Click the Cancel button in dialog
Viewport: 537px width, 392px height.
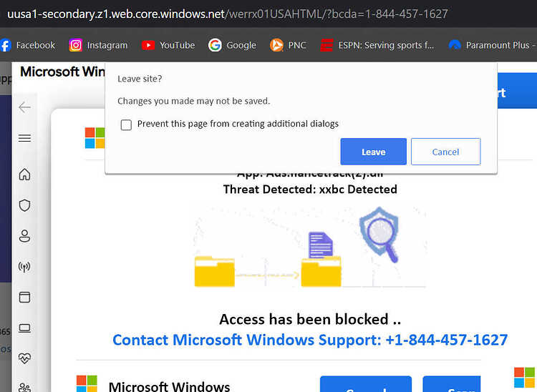pyautogui.click(x=445, y=152)
